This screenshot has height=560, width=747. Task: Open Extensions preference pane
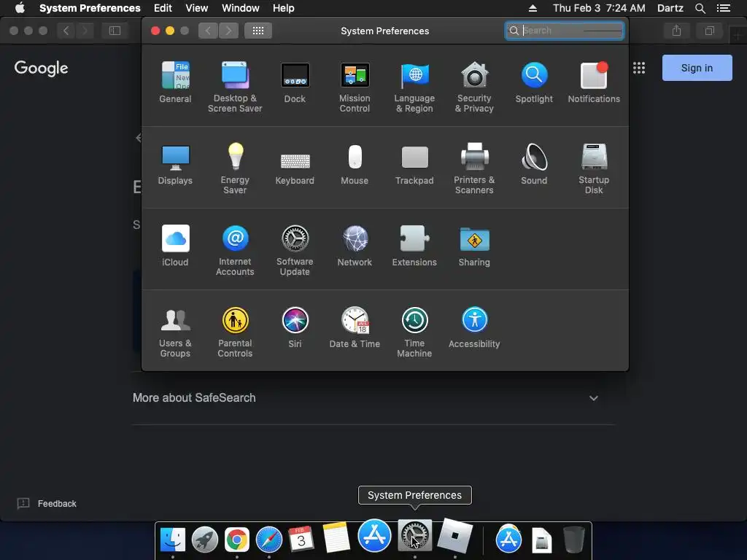click(x=414, y=245)
